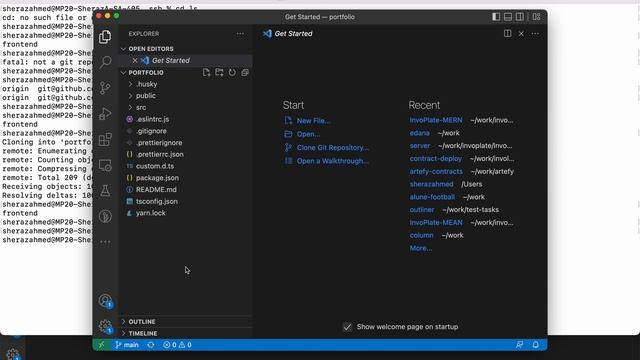Close the Get Started entry in Open Editors
This screenshot has height=360, width=640.
pyautogui.click(x=135, y=60)
